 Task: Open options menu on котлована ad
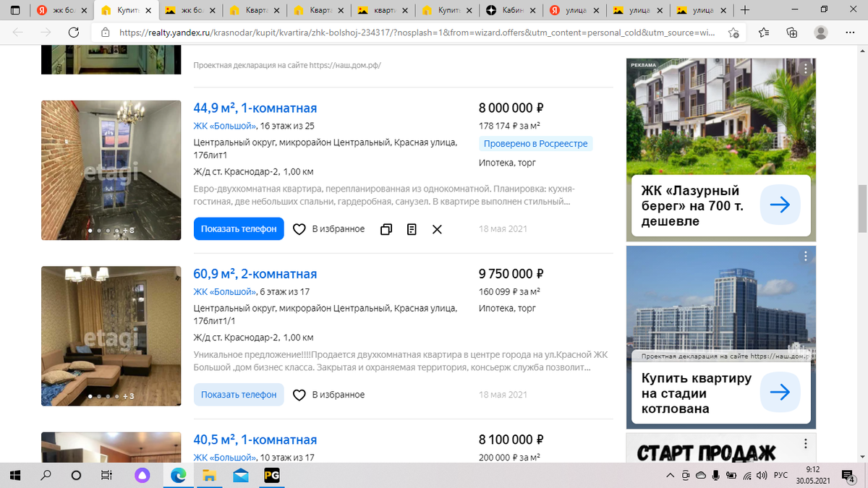(805, 257)
